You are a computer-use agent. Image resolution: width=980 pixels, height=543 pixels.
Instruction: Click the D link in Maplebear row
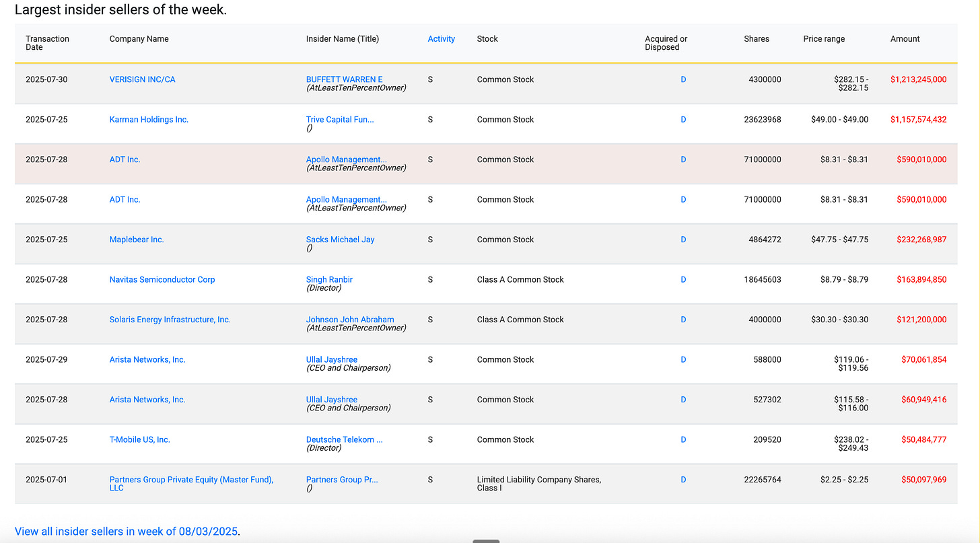click(x=683, y=240)
